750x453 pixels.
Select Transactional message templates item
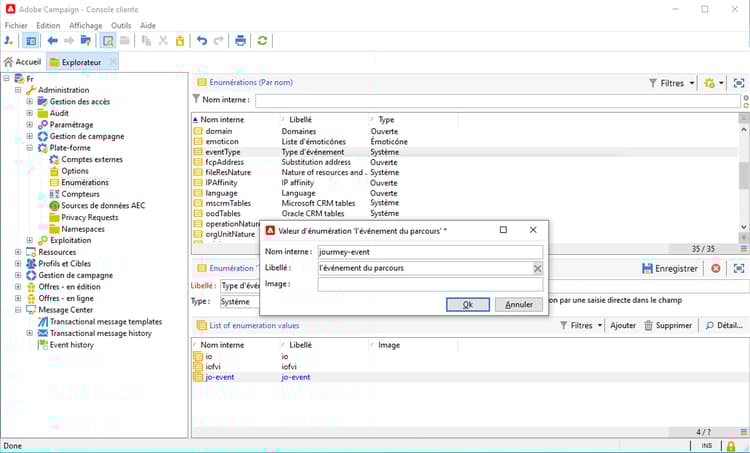106,321
